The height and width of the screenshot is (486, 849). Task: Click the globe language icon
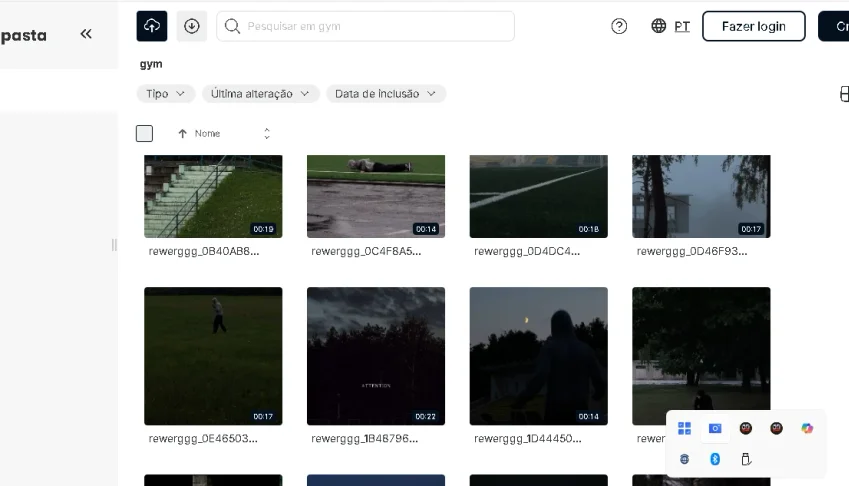pyautogui.click(x=658, y=26)
